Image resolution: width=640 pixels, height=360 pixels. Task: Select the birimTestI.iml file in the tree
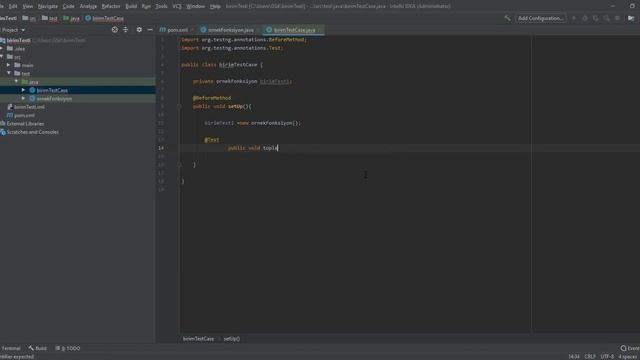pos(29,107)
